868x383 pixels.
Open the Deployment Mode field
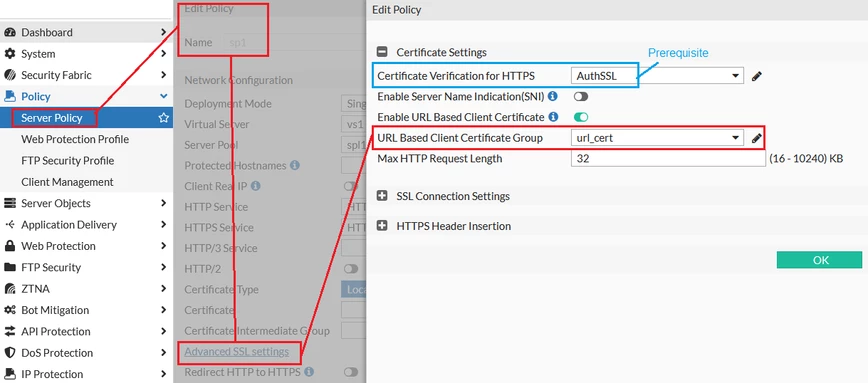[353, 104]
